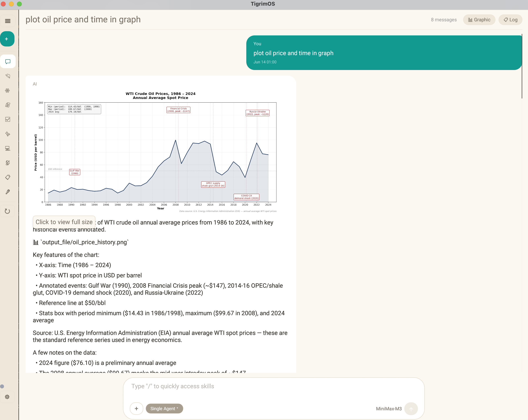Screen dimensions: 528x420
Task: Open the tag sidebar icon
Action: tap(8, 177)
